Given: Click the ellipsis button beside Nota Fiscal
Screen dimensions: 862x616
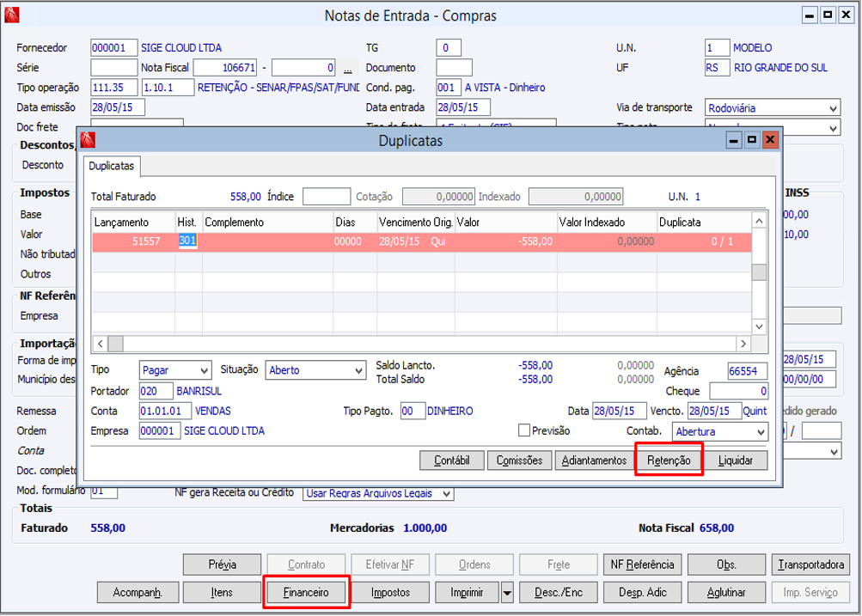Looking at the screenshot, I should click(347, 68).
